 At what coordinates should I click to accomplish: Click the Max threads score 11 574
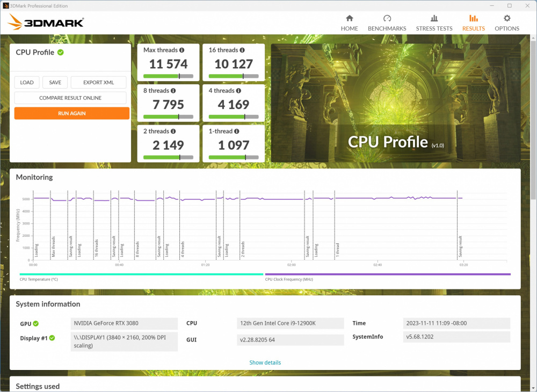click(x=168, y=64)
